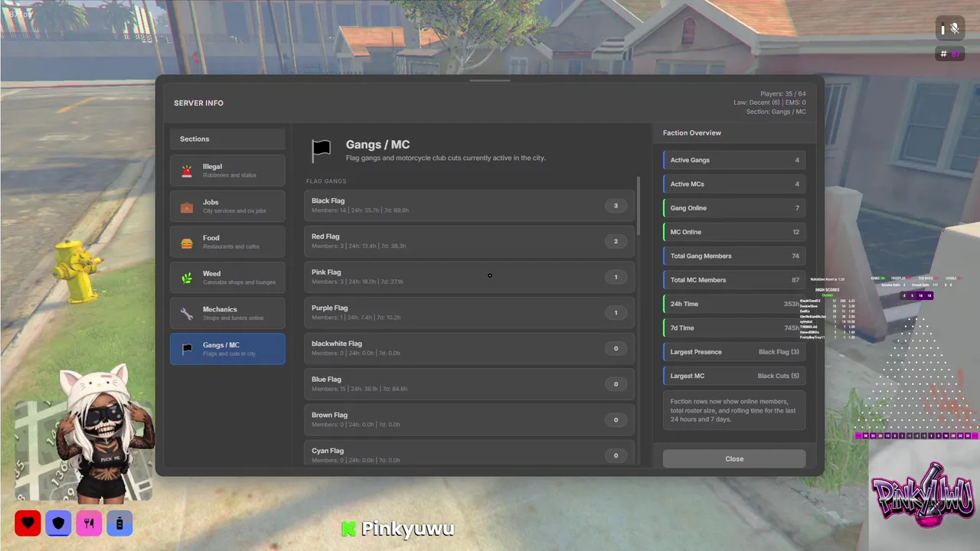Click the burger Food icon
Viewport: 980px width, 551px height.
[x=187, y=243]
